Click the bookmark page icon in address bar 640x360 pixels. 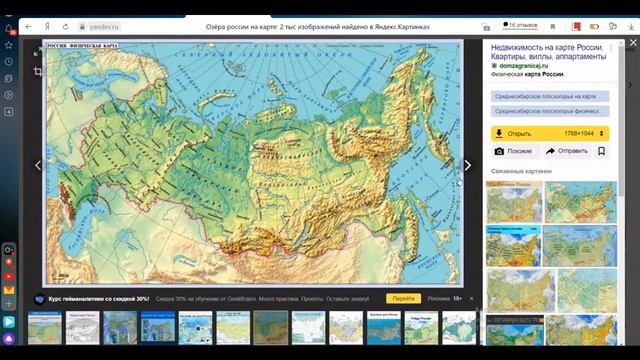click(553, 27)
